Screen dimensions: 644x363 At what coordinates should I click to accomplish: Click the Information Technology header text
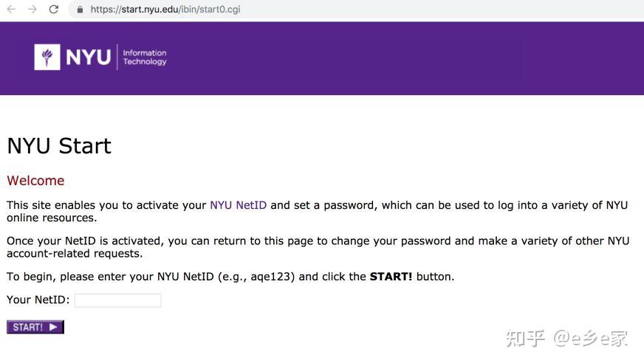click(144, 58)
